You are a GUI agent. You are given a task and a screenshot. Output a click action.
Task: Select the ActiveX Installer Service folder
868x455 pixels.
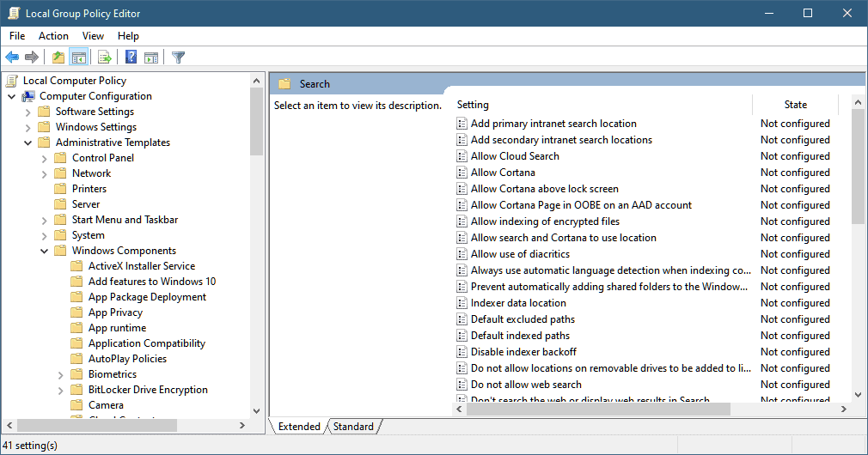point(142,266)
